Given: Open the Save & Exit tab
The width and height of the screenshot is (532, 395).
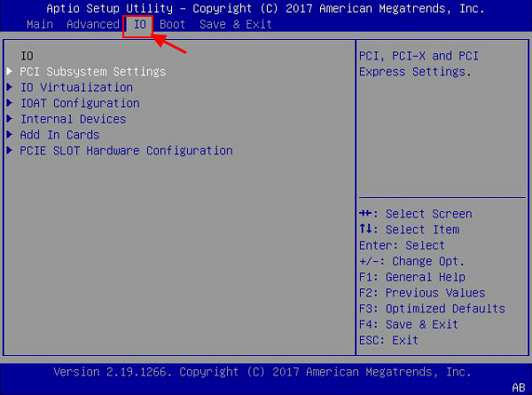Looking at the screenshot, I should (235, 24).
